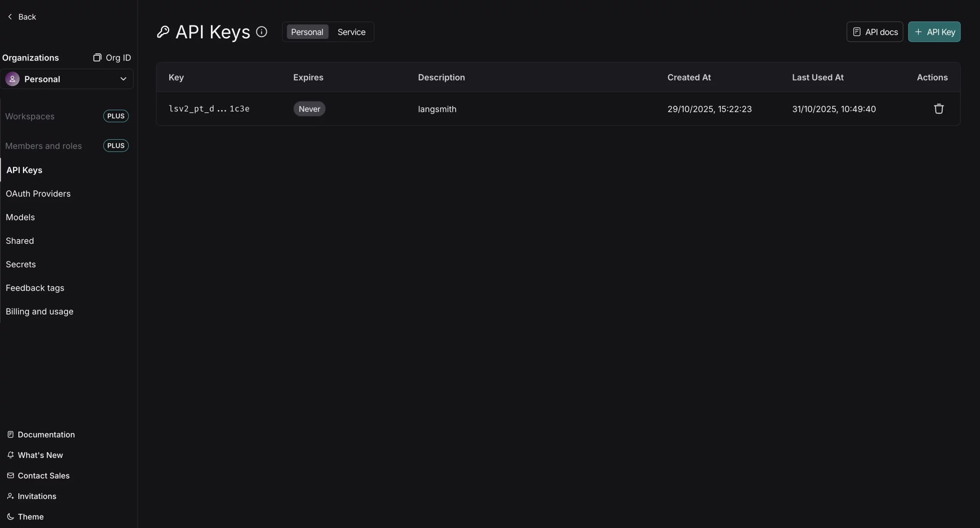Expand the Personal organization selector
980x528 pixels.
click(123, 79)
